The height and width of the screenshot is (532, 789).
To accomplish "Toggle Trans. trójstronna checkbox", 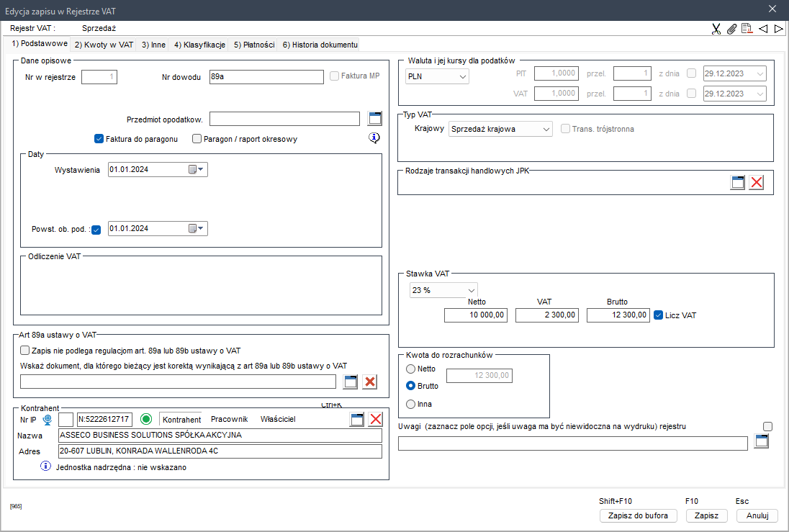I will (x=565, y=129).
